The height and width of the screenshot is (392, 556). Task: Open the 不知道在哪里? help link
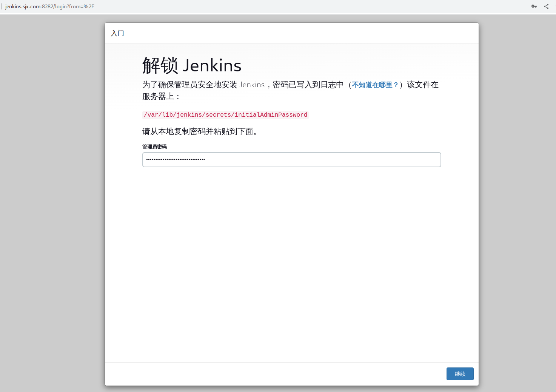point(375,85)
